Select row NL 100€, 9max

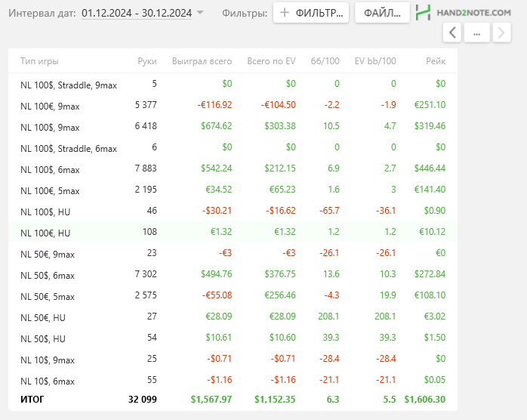pyautogui.click(x=233, y=105)
